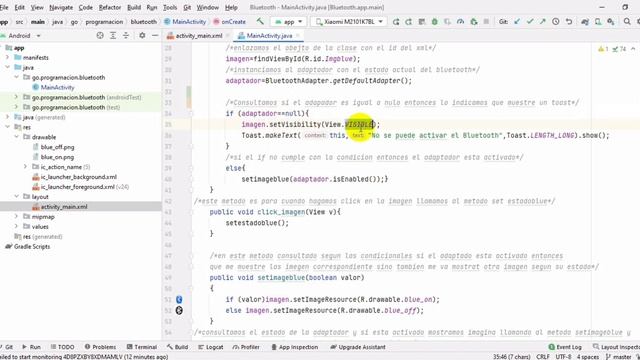Screen dimensions: 640x360
Task: Click the Git Push arrow icon
Action: (x=542, y=22)
